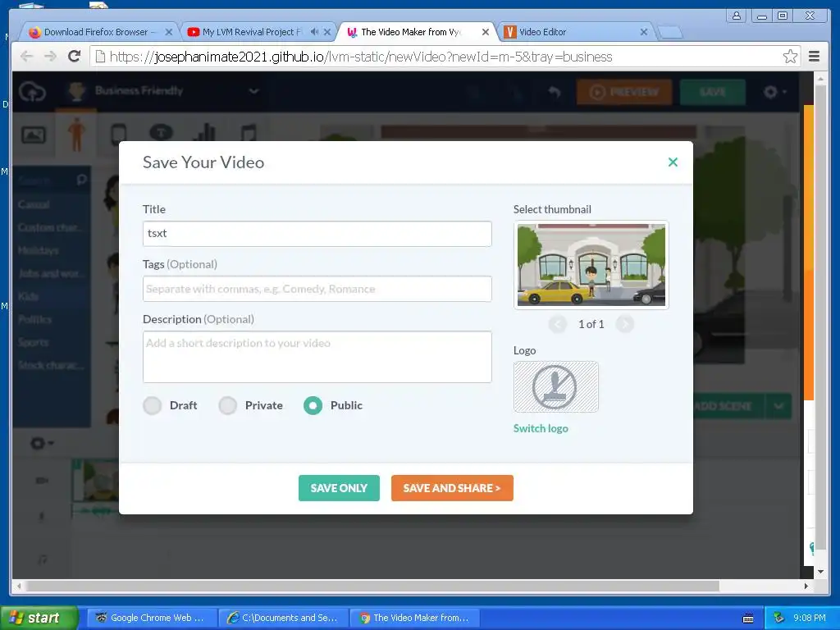Screen dimensions: 840x630
Task: Click the SAVE AND SHARE button
Action: (x=452, y=488)
